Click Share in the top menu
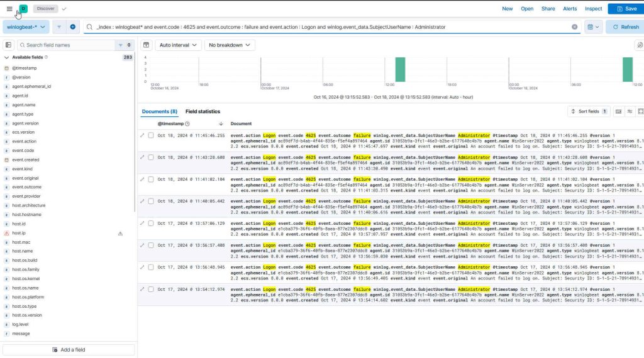Image resolution: width=644 pixels, height=358 pixels. tap(548, 9)
